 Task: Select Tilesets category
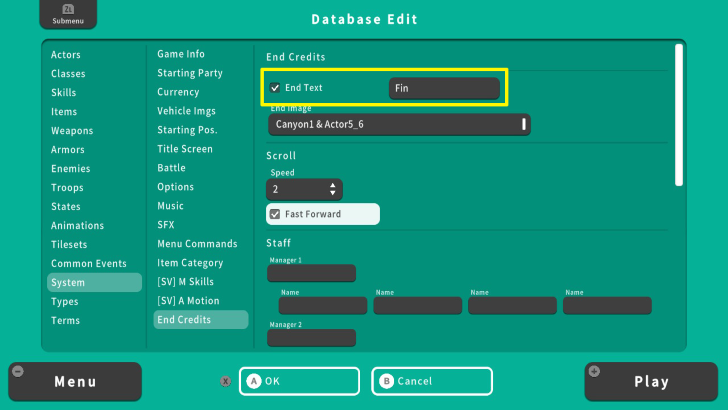[69, 245]
